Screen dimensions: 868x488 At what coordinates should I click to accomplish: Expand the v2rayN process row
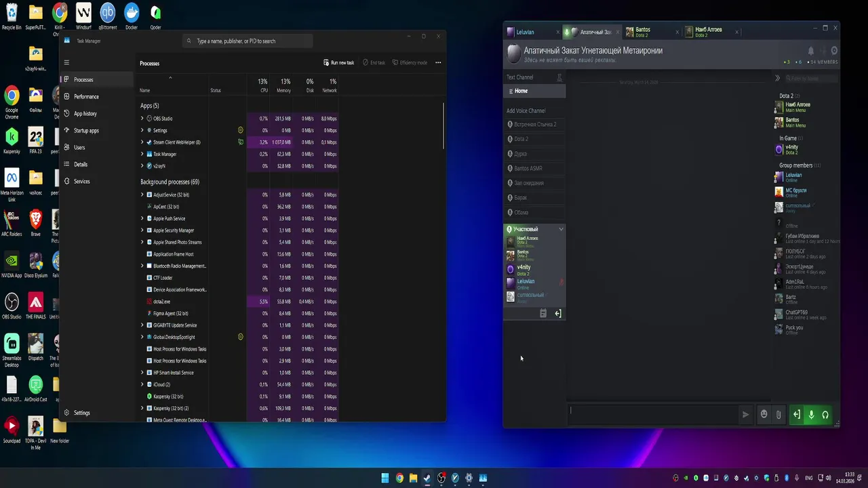point(142,165)
